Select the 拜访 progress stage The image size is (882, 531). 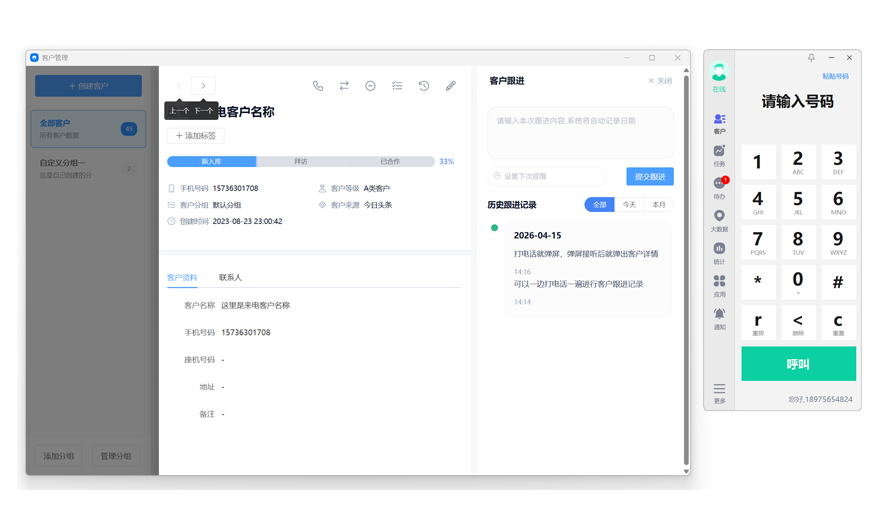[300, 161]
